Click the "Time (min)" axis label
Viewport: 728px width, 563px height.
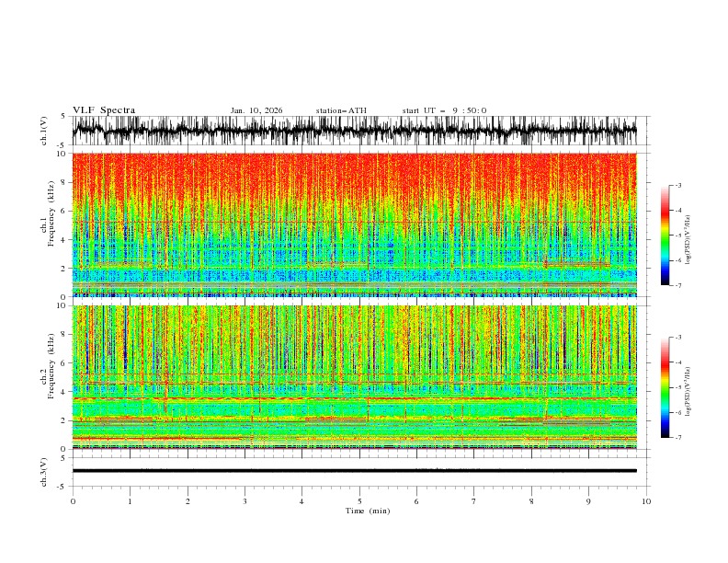368,511
